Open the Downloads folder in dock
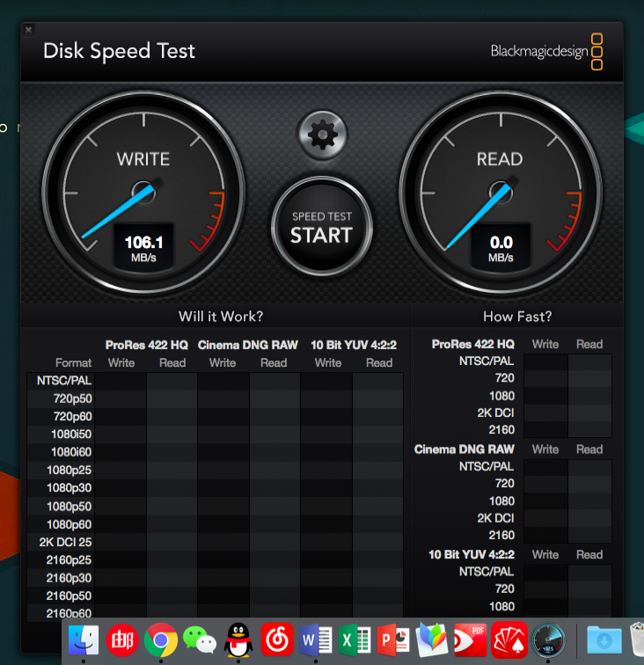 point(604,640)
